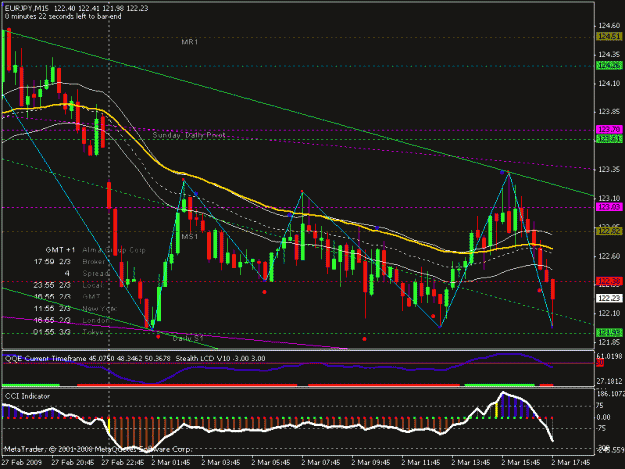Select the magenta 123.03 price tag

tap(609, 207)
